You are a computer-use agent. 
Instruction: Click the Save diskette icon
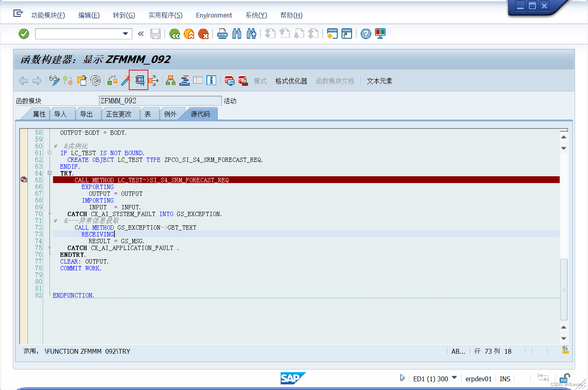[x=155, y=34]
